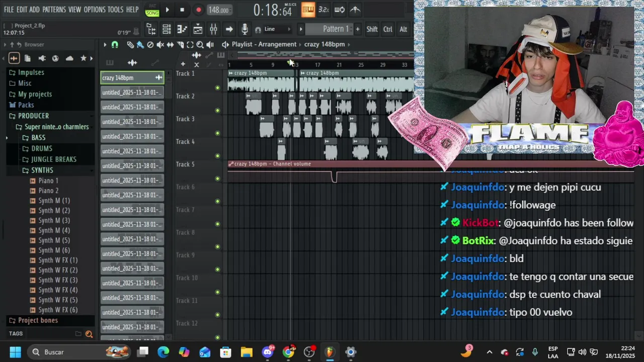This screenshot has height=362, width=644.
Task: Click the Shift modifier button
Action: point(372,29)
